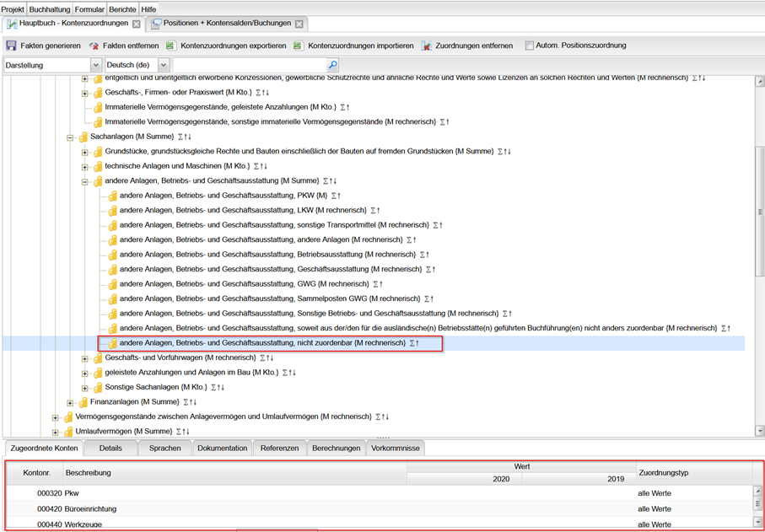Image resolution: width=765 pixels, height=532 pixels.
Task: Click coin icon of Geschäfts-, Firmen- oder Praxiswert
Action: click(x=98, y=92)
